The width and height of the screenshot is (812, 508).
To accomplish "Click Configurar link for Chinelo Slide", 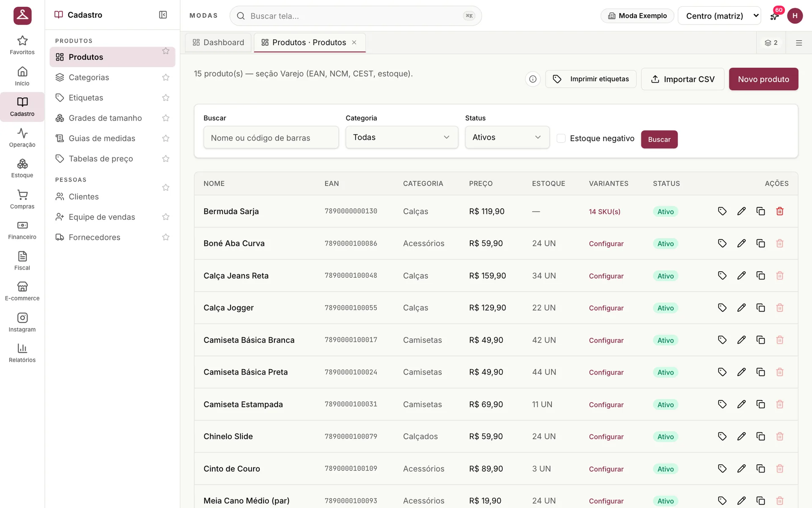I will [606, 436].
